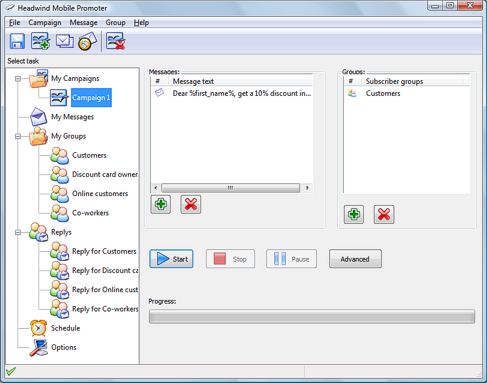
Task: Click the Messages list scroll right arrow
Action: (x=307, y=188)
